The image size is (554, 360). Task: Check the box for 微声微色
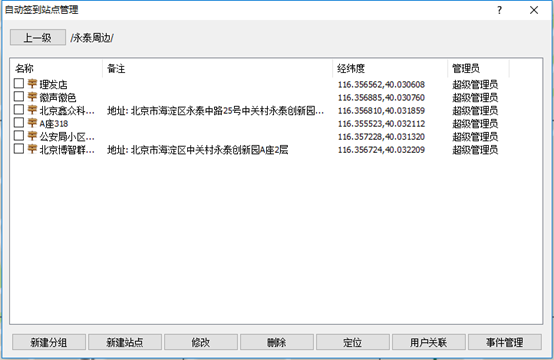point(19,96)
